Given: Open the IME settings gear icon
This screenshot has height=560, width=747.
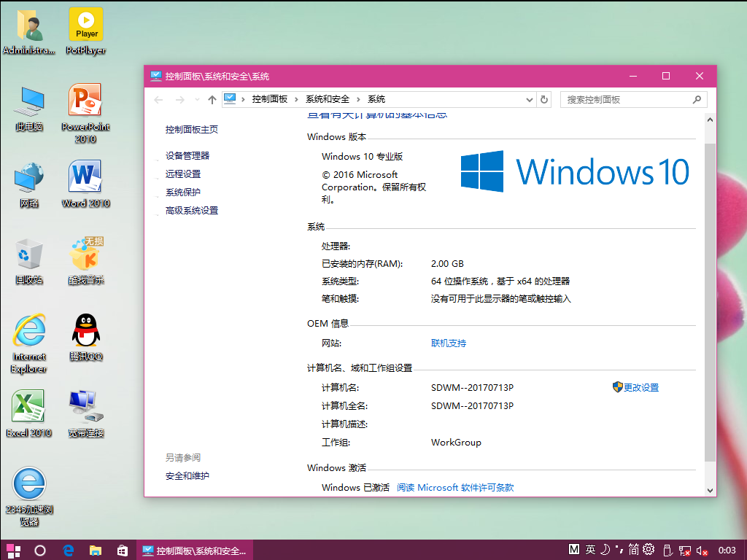Looking at the screenshot, I should point(649,550).
